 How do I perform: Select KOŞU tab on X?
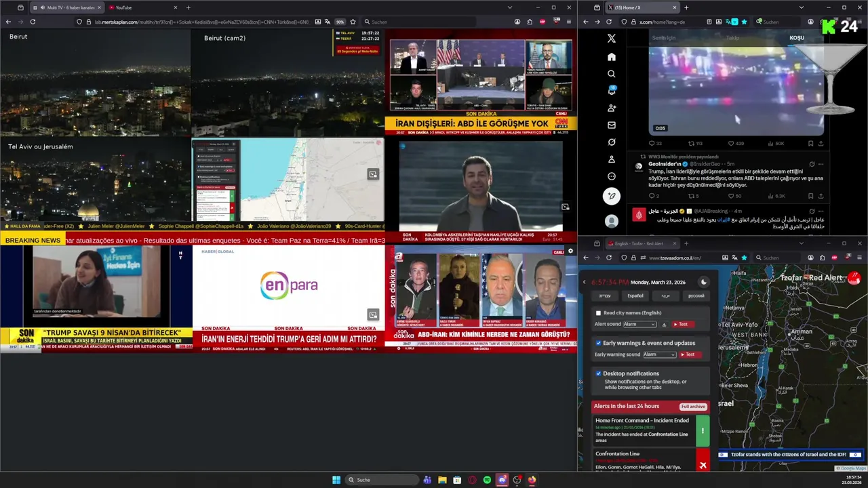coord(796,38)
